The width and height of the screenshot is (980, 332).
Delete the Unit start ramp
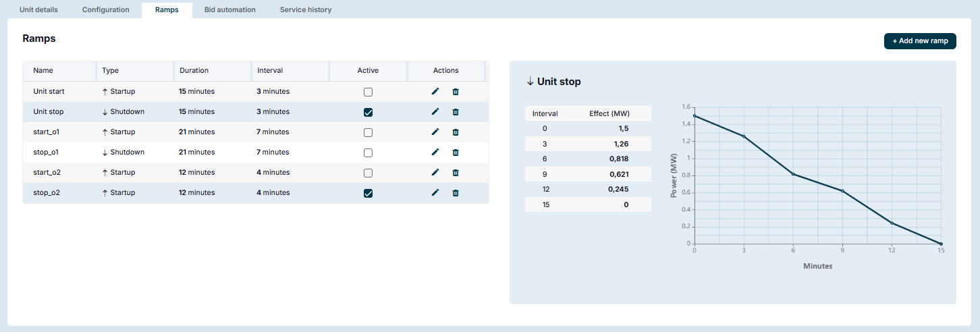pyautogui.click(x=456, y=92)
